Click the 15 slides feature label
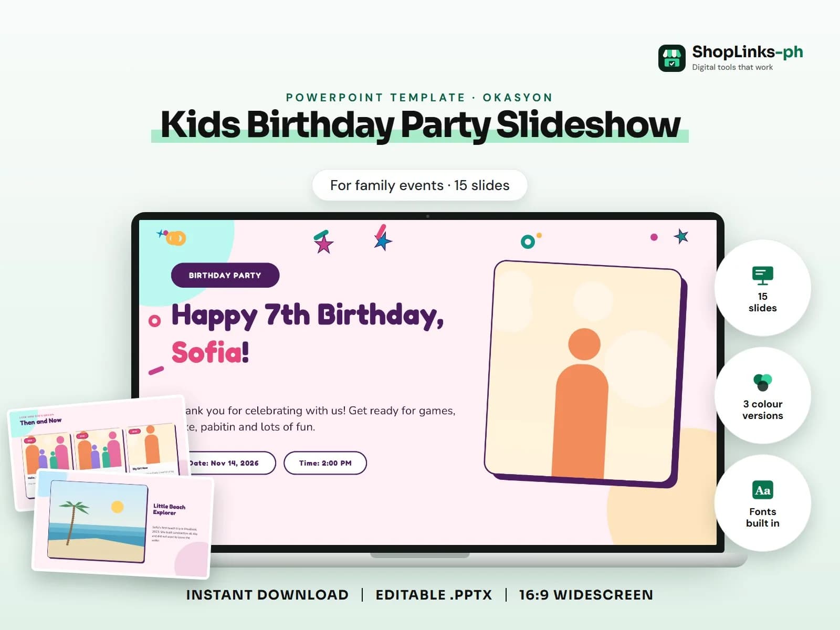Viewport: 840px width, 630px height. point(762,302)
